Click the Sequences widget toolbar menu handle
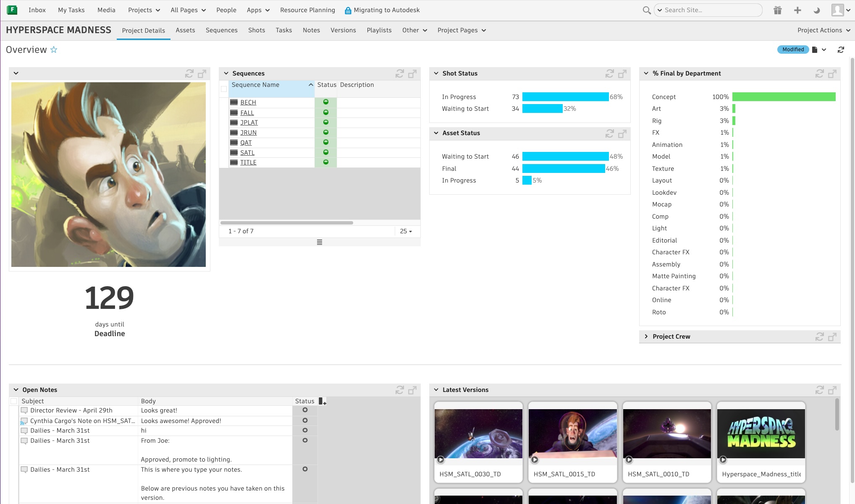855x504 pixels. point(320,242)
